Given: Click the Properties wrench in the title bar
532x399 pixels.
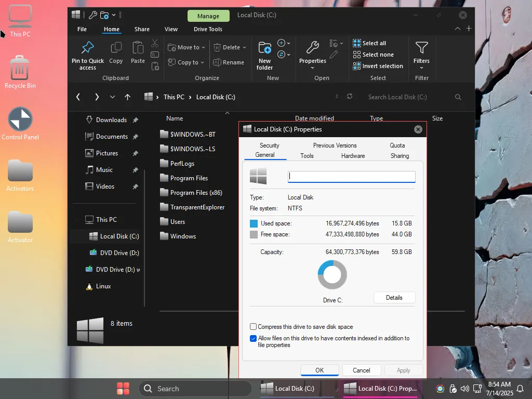Looking at the screenshot, I should coord(92,15).
